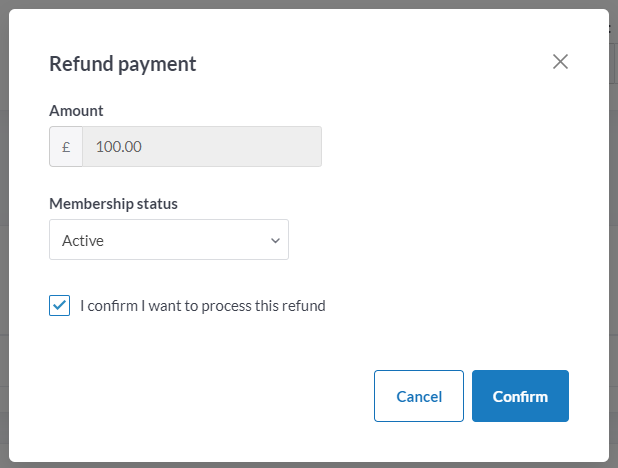Untick the refund confirmation checkbox
The height and width of the screenshot is (468, 618).
pyautogui.click(x=59, y=305)
